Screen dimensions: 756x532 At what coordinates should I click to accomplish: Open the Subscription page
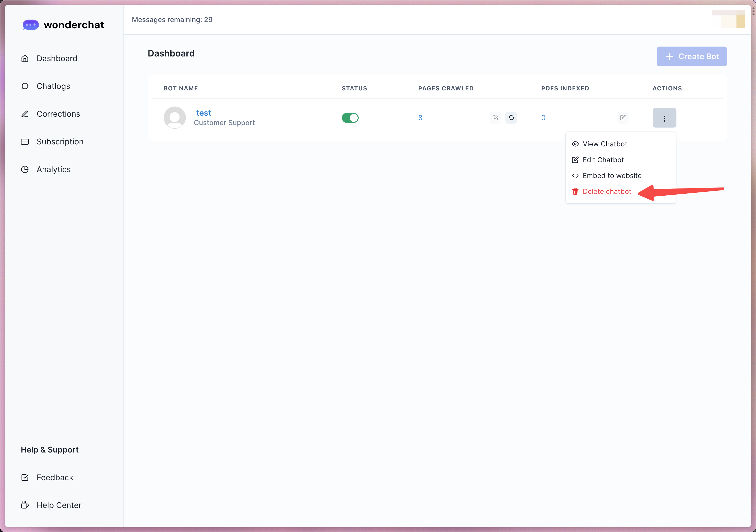tap(59, 141)
